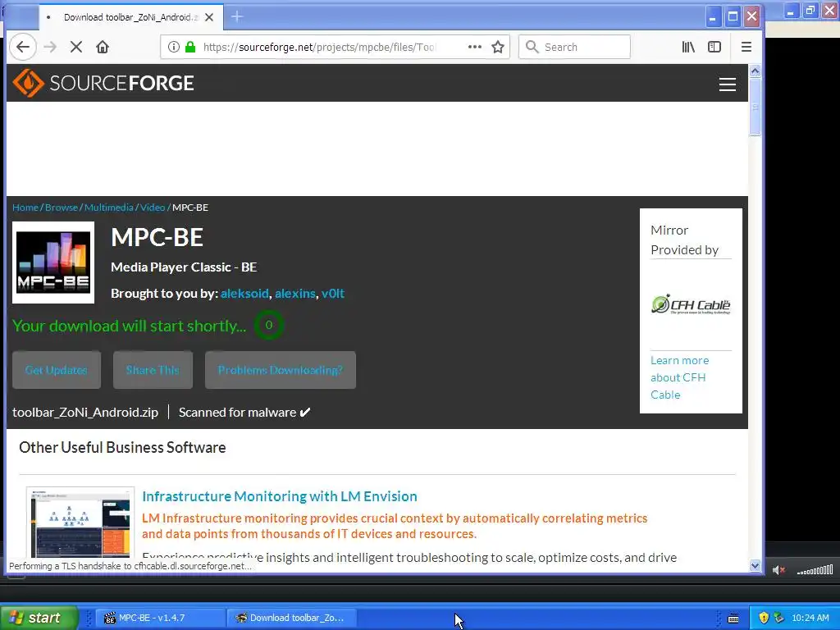The width and height of the screenshot is (840, 630).
Task: Visit alexins' profile link
Action: coord(295,294)
